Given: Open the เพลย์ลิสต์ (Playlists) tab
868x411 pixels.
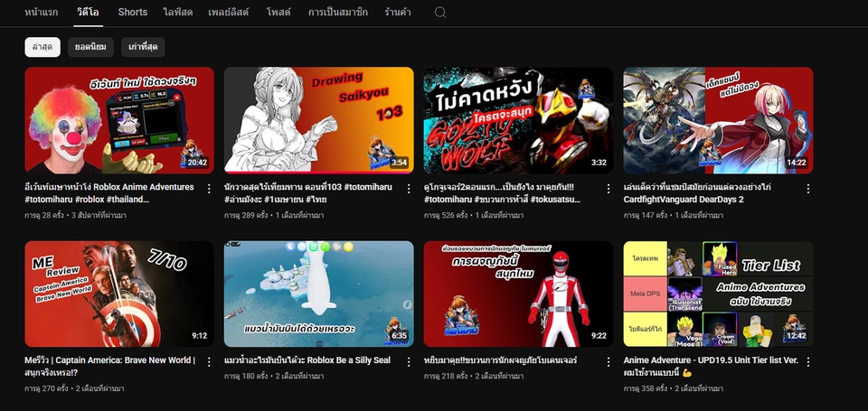Looking at the screenshot, I should click(229, 12).
